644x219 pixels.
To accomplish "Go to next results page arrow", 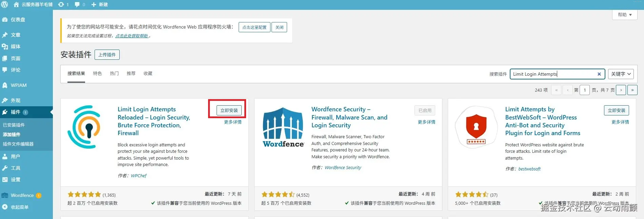I will coord(621,90).
